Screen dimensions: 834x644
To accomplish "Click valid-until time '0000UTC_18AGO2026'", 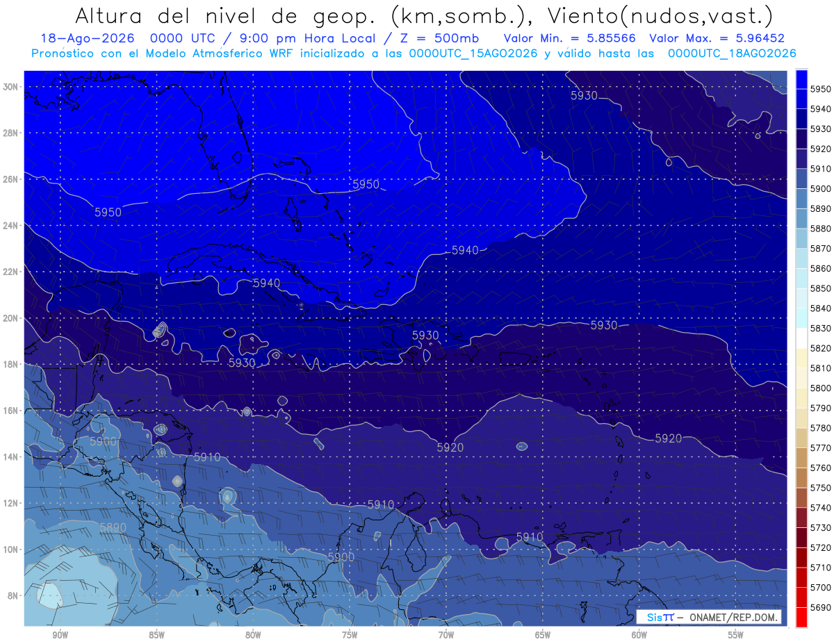I will point(732,53).
